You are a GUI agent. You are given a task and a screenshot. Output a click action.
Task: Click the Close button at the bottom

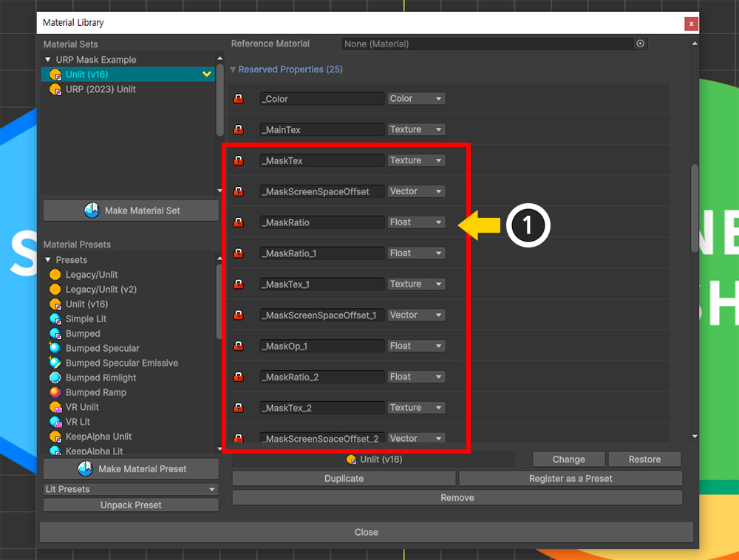367,532
